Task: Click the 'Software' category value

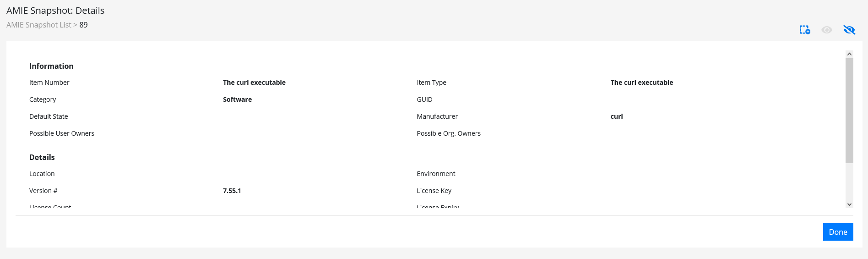Action: (237, 99)
